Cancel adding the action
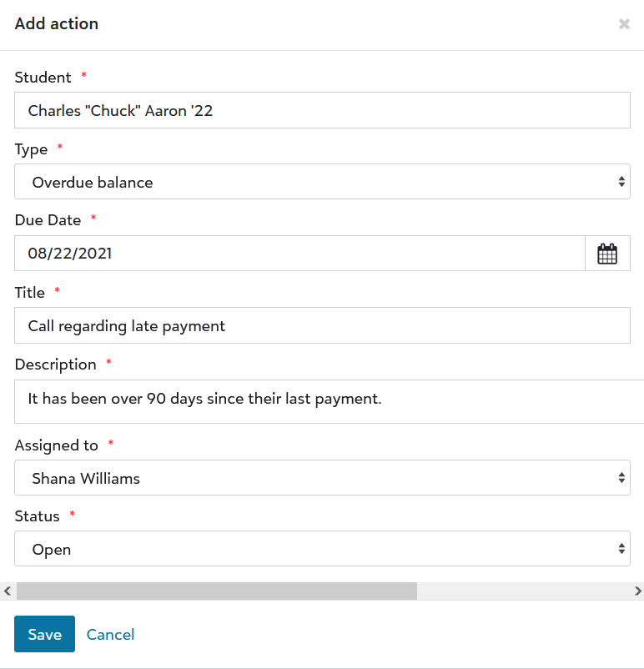The height and width of the screenshot is (669, 644). click(x=110, y=635)
